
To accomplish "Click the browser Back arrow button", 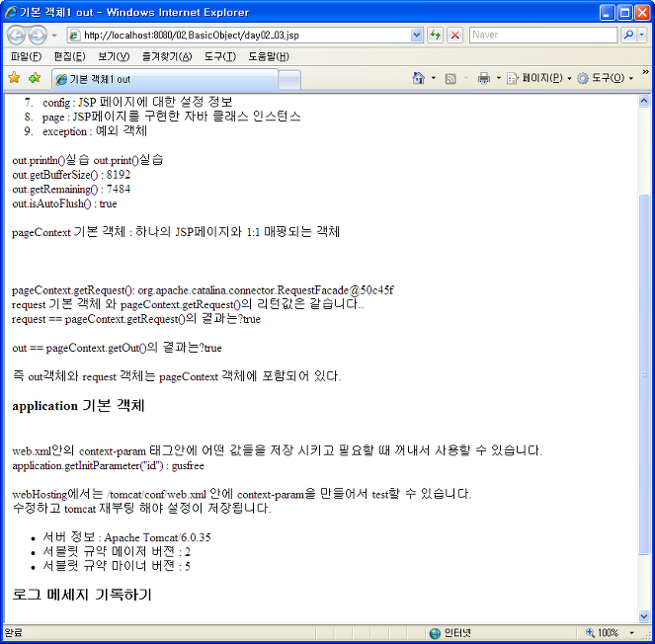I will tap(17, 36).
